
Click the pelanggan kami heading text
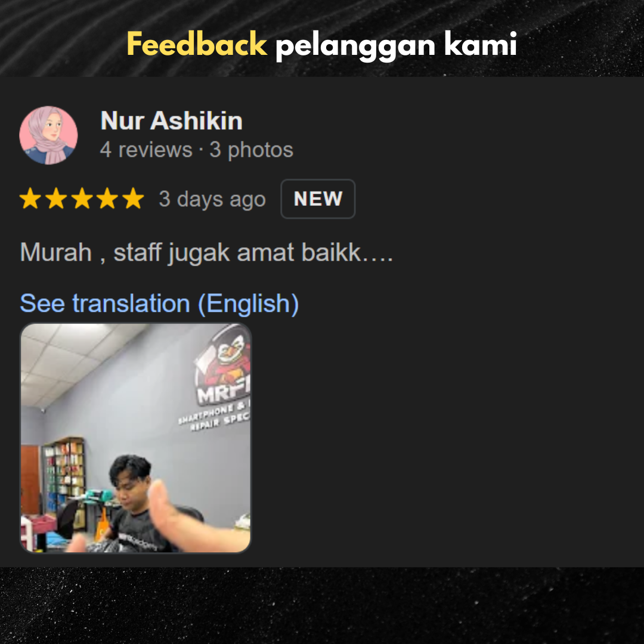click(x=396, y=45)
